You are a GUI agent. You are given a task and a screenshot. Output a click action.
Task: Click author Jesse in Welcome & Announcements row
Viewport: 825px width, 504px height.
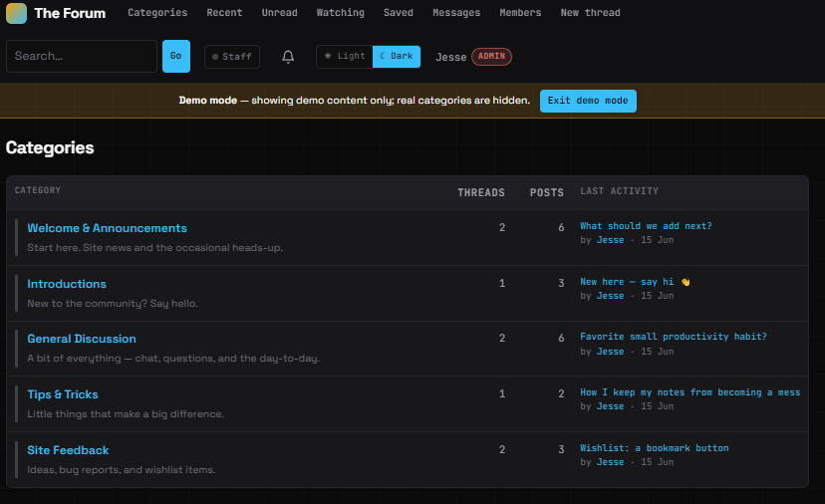tap(610, 240)
